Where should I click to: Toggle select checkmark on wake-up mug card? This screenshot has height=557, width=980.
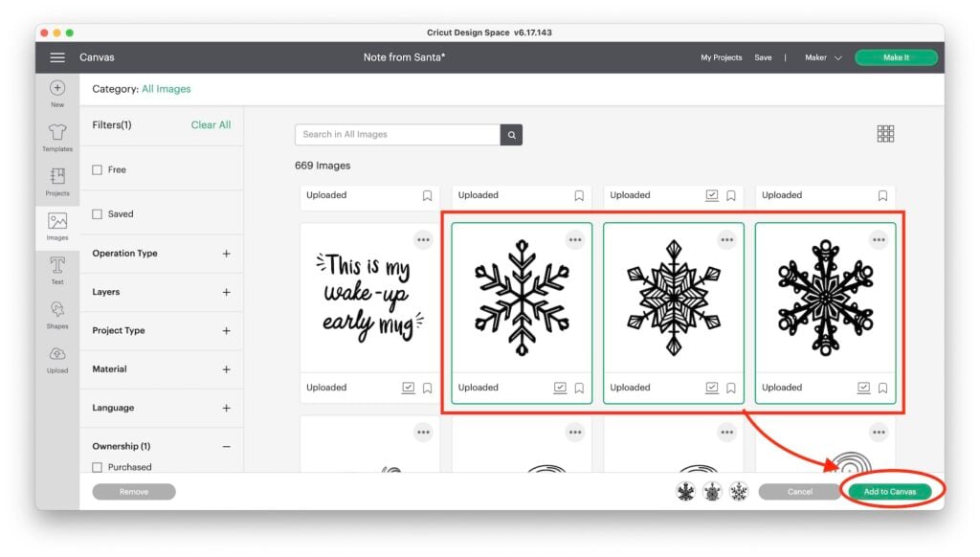coord(408,388)
